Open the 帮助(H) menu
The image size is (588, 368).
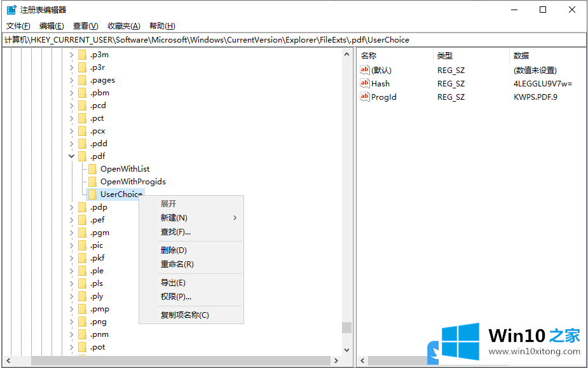pos(162,26)
